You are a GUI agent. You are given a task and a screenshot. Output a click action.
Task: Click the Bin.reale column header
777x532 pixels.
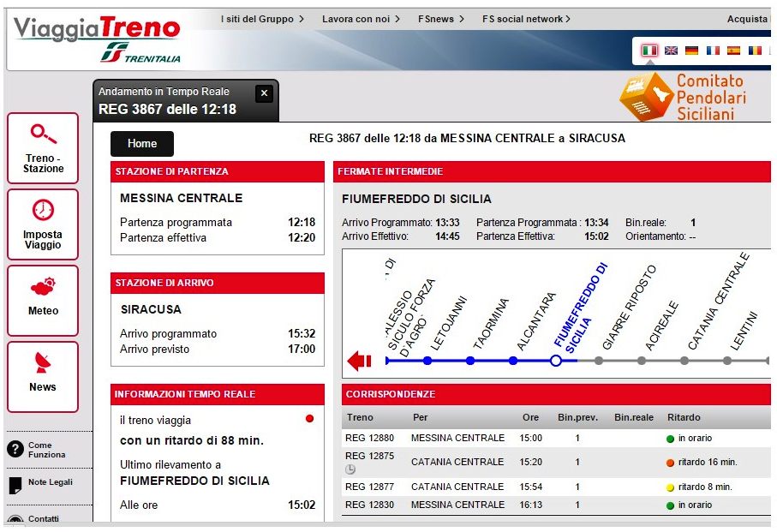click(634, 417)
